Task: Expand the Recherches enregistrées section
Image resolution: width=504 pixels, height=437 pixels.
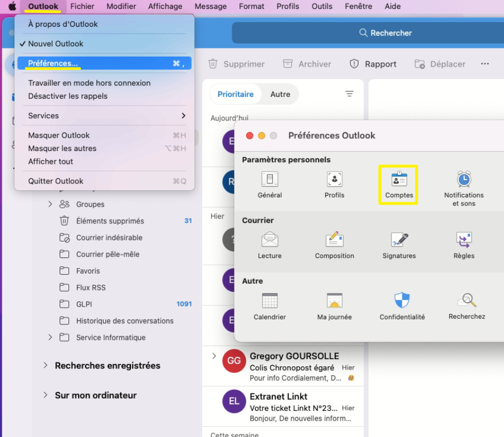Action: pyautogui.click(x=45, y=365)
